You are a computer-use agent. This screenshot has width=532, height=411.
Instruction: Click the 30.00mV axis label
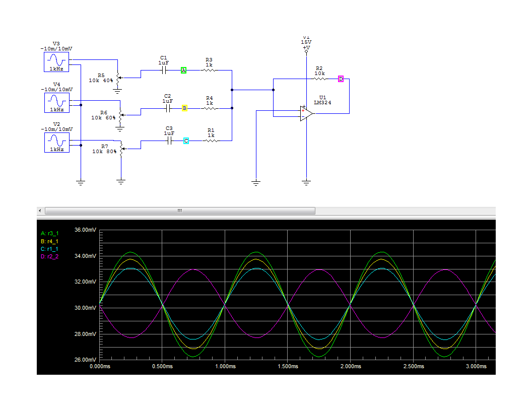(x=86, y=308)
